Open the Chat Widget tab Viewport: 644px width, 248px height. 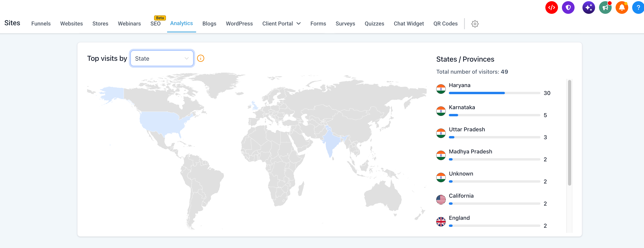pyautogui.click(x=409, y=23)
